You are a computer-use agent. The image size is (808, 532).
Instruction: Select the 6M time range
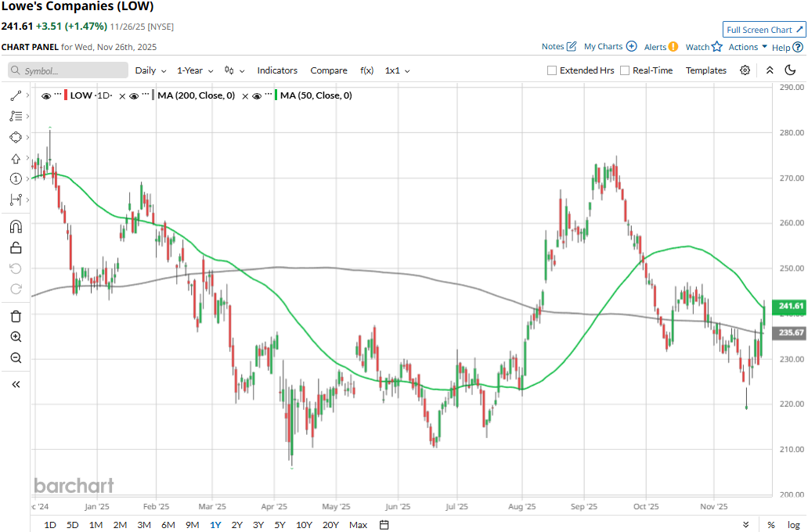pos(168,525)
